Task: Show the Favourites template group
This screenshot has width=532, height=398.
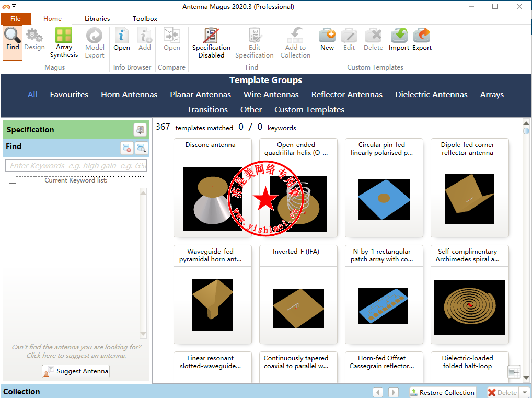Action: click(69, 95)
